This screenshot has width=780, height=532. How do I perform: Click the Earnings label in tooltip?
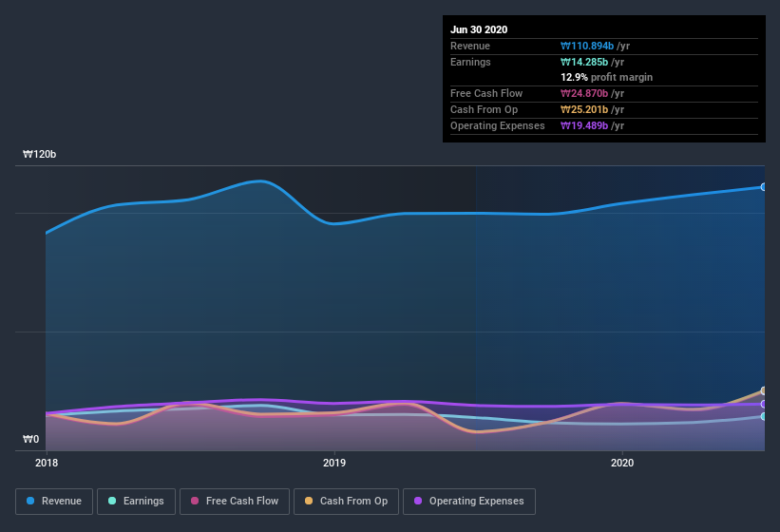click(470, 62)
